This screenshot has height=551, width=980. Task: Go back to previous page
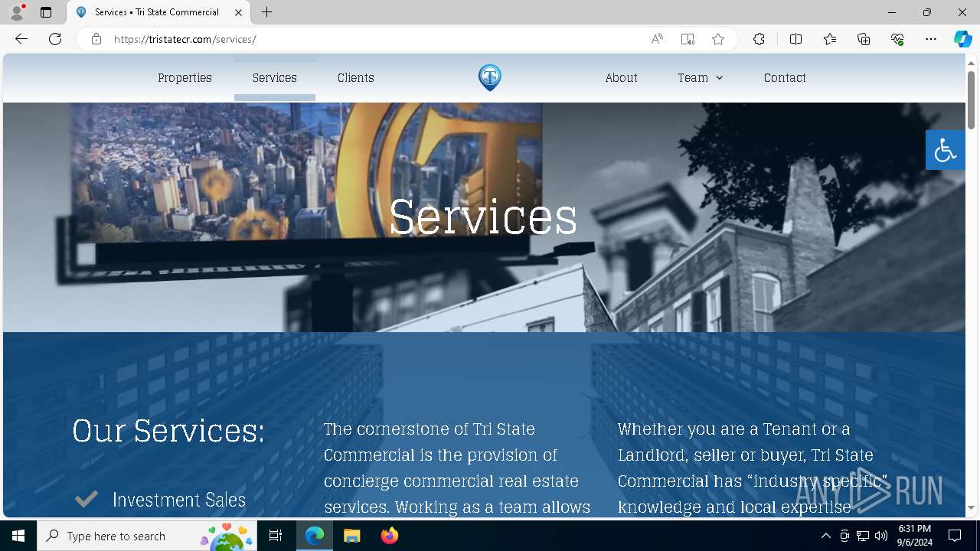click(x=21, y=39)
